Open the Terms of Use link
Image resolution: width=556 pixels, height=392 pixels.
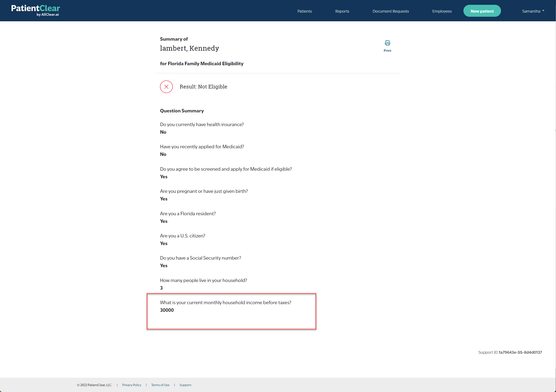(160, 385)
